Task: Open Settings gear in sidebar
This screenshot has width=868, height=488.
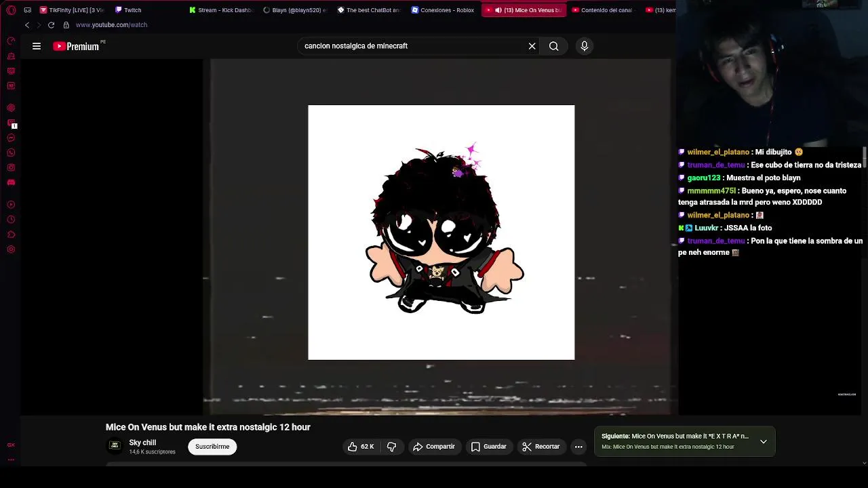Action: tap(11, 249)
